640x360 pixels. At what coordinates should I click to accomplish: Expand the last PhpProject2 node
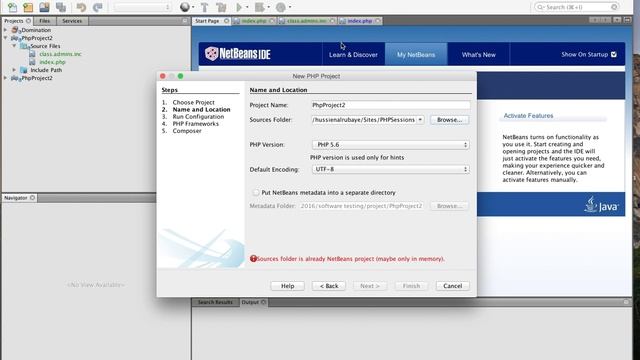[x=6, y=78]
